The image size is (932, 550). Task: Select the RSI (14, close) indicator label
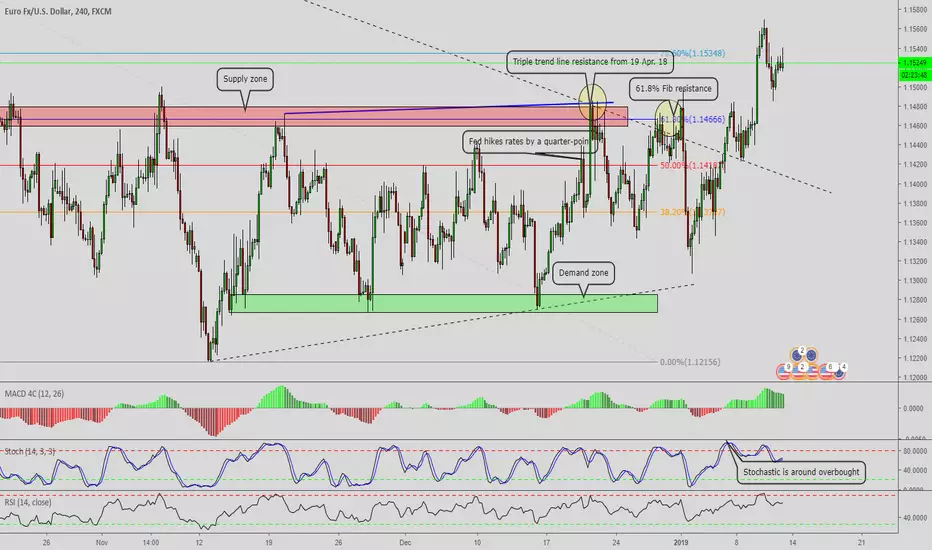[x=28, y=502]
